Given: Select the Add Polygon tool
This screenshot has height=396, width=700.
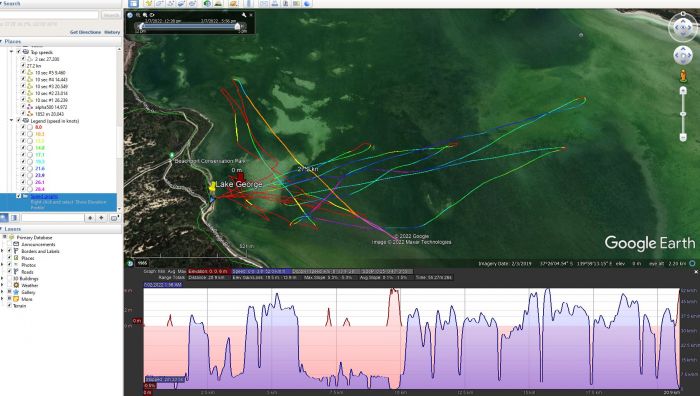Looking at the screenshot, I should 159,4.
